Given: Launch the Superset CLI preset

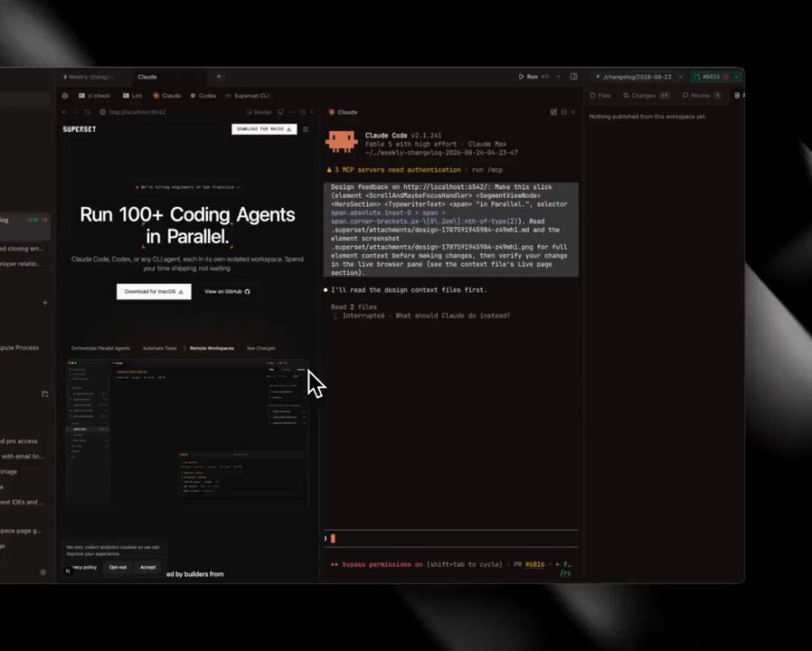Looking at the screenshot, I should point(247,96).
